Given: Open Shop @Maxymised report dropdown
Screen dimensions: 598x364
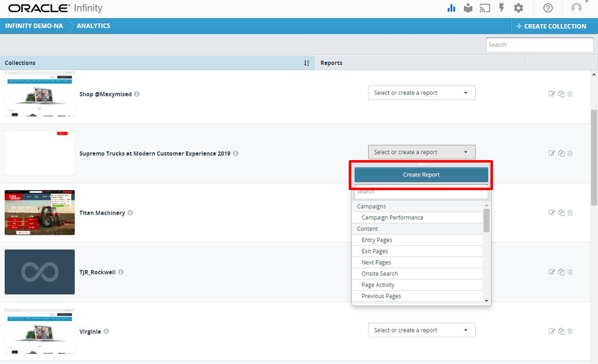Looking at the screenshot, I should pos(422,93).
